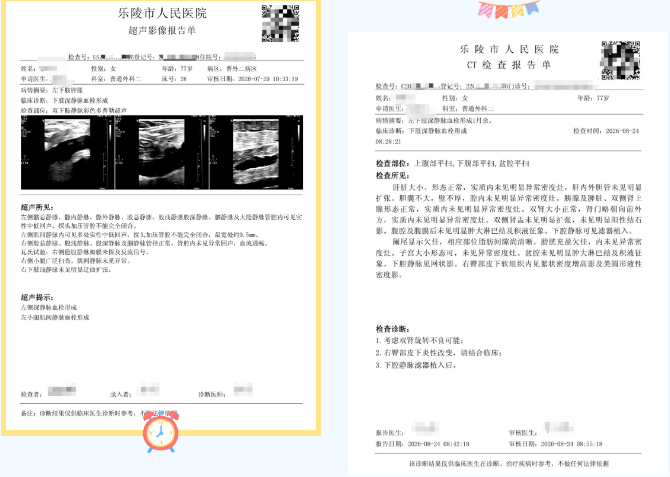Click CT paragraph starting '肝脏大小、形态正常'
This screenshot has height=477, width=670.
coord(508,209)
